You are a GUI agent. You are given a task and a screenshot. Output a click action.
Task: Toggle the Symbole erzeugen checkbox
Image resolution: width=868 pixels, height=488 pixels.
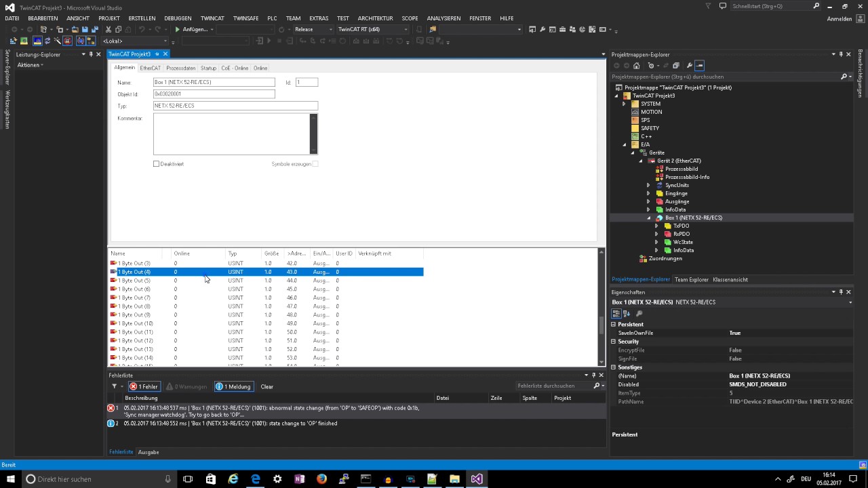[x=315, y=164]
